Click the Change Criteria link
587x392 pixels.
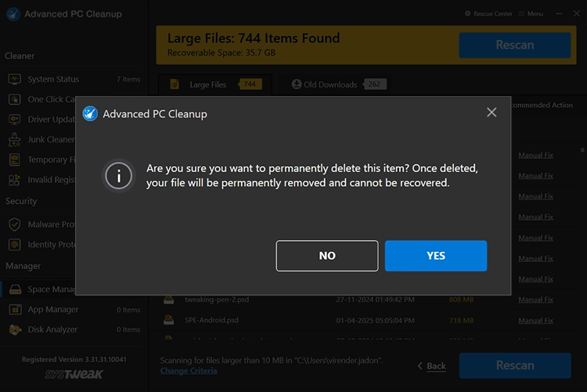pyautogui.click(x=190, y=370)
